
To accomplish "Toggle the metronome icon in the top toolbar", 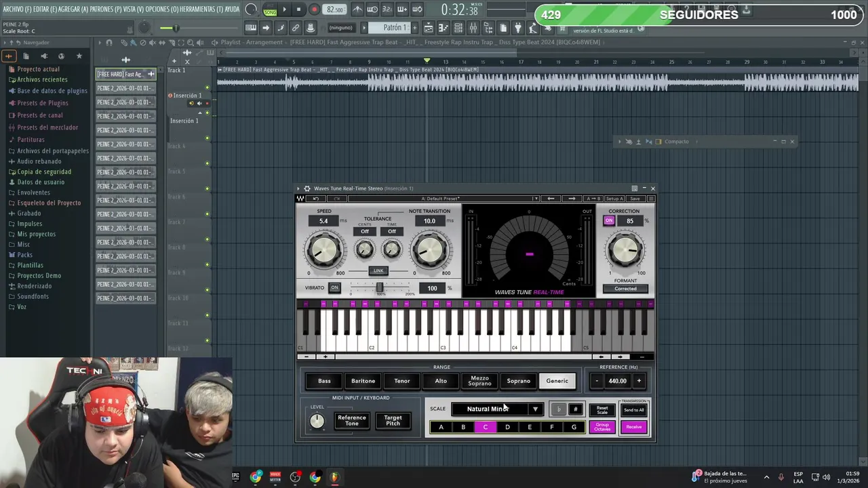I will [x=357, y=9].
